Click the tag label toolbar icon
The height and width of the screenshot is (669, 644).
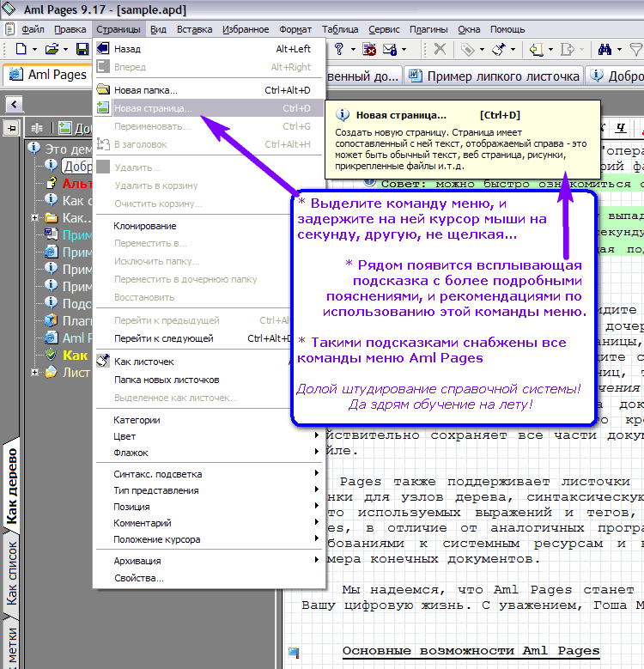[x=468, y=50]
